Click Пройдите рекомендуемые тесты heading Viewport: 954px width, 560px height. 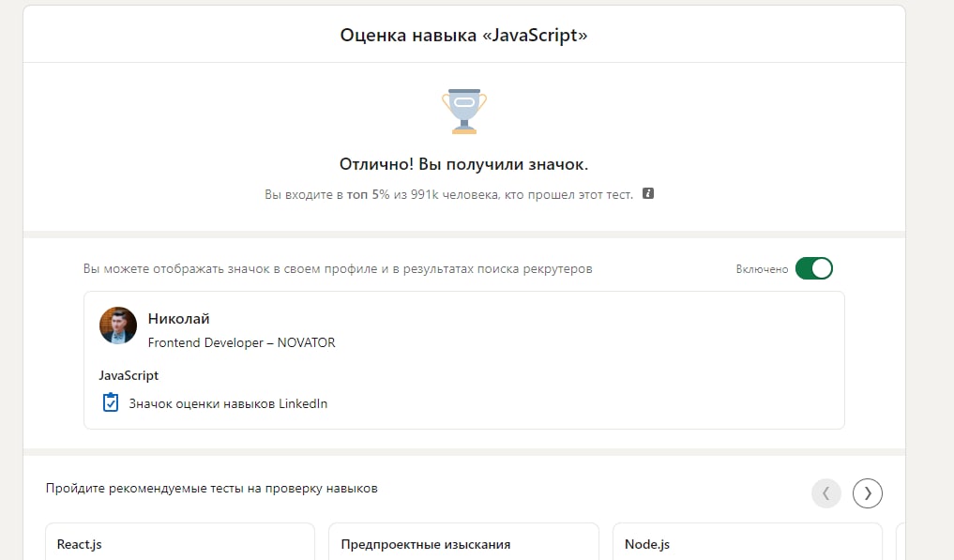pos(212,488)
